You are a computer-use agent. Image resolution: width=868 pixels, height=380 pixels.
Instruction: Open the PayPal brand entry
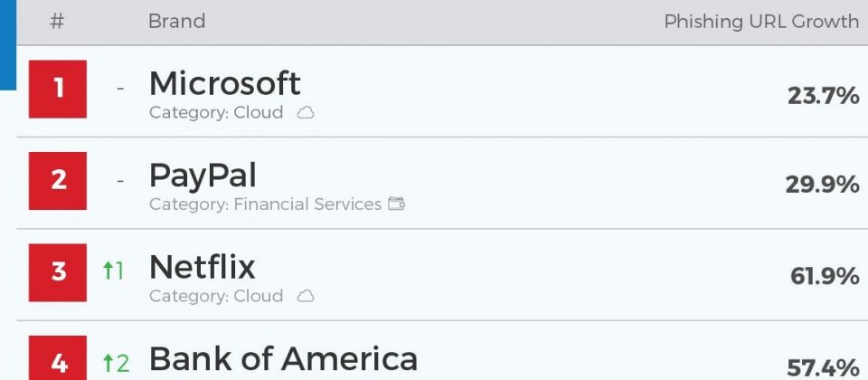point(203,176)
